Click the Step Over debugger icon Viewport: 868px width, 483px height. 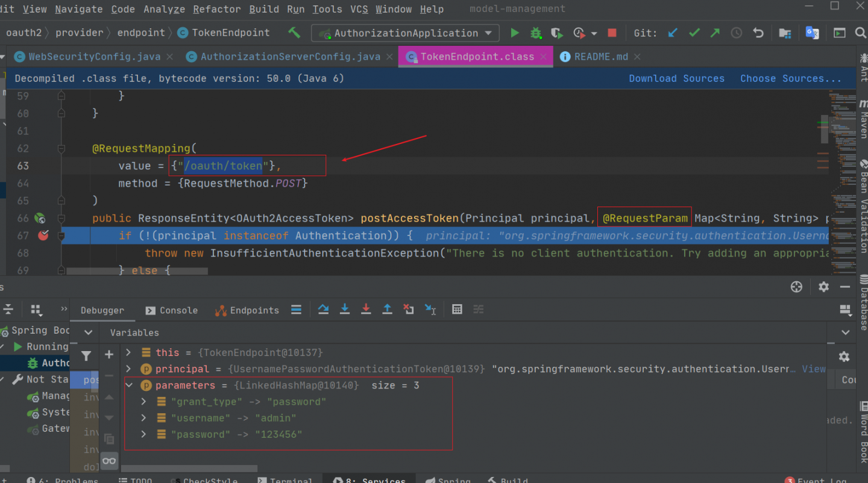[324, 310]
